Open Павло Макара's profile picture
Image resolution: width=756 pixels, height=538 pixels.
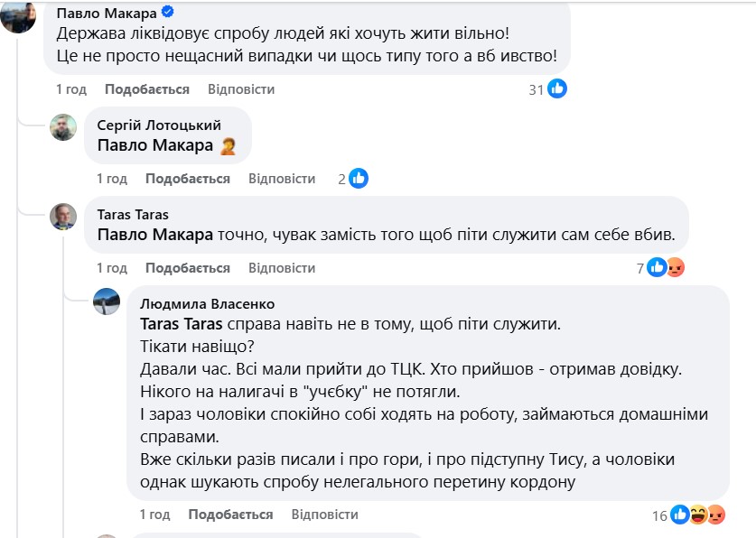coord(18,15)
